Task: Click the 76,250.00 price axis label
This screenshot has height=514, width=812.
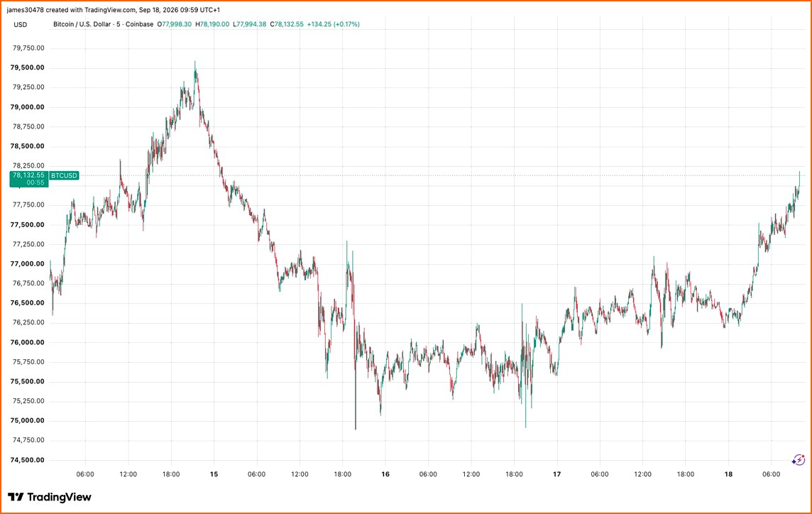Action: 28,322
